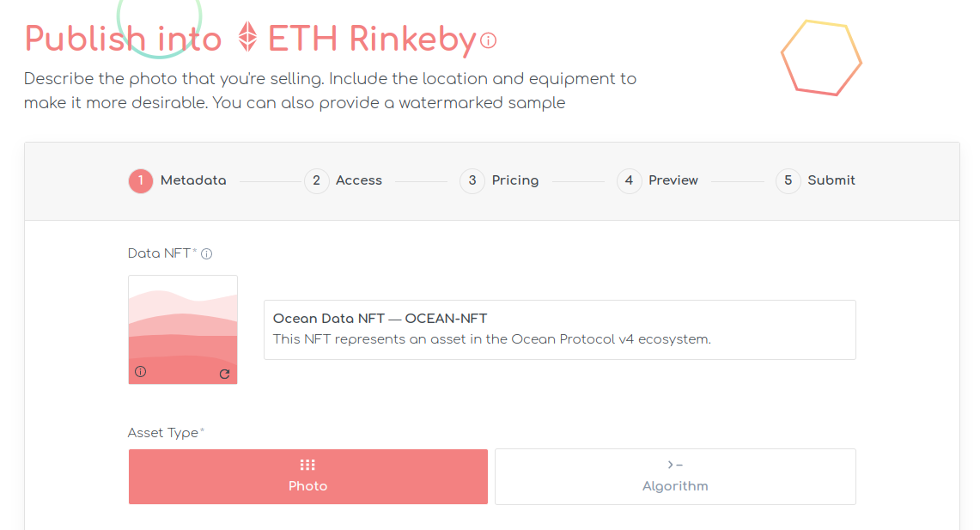Click the numbered circle for step 3
Viewport: 980px width, 530px height.
pyautogui.click(x=472, y=180)
